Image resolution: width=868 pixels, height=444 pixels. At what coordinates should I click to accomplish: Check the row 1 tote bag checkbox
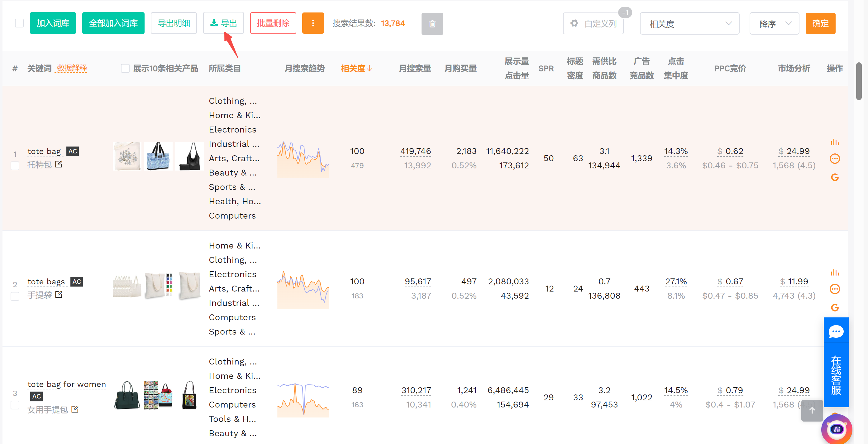(x=15, y=166)
